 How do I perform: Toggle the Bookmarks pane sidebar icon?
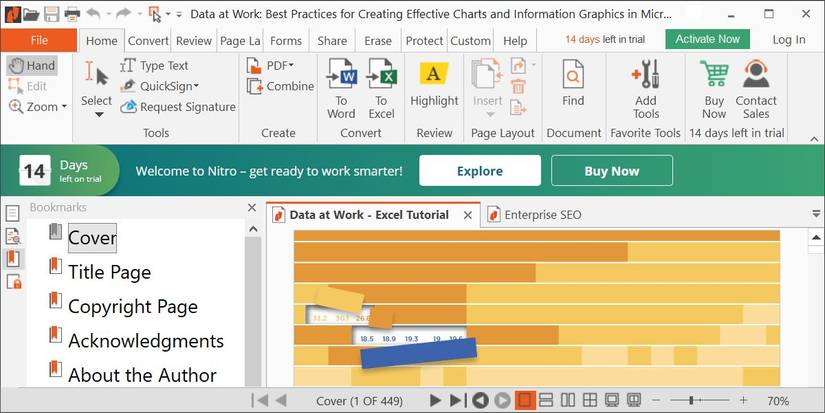(x=13, y=258)
